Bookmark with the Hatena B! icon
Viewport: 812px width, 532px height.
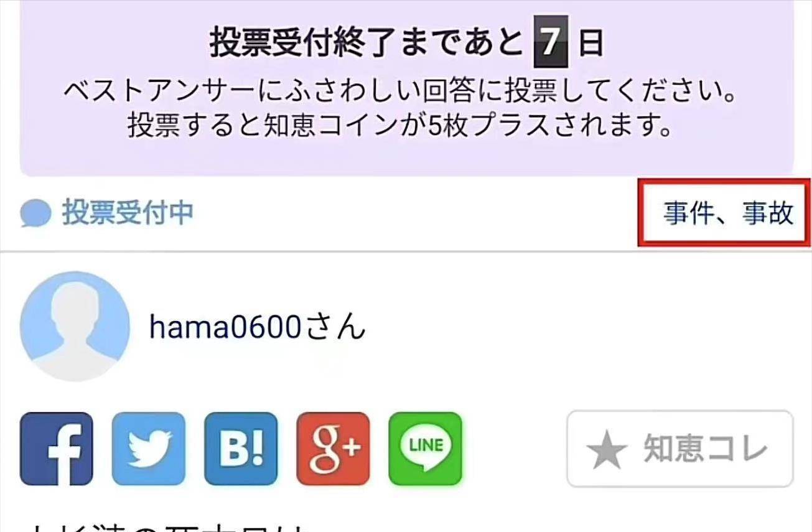click(241, 449)
